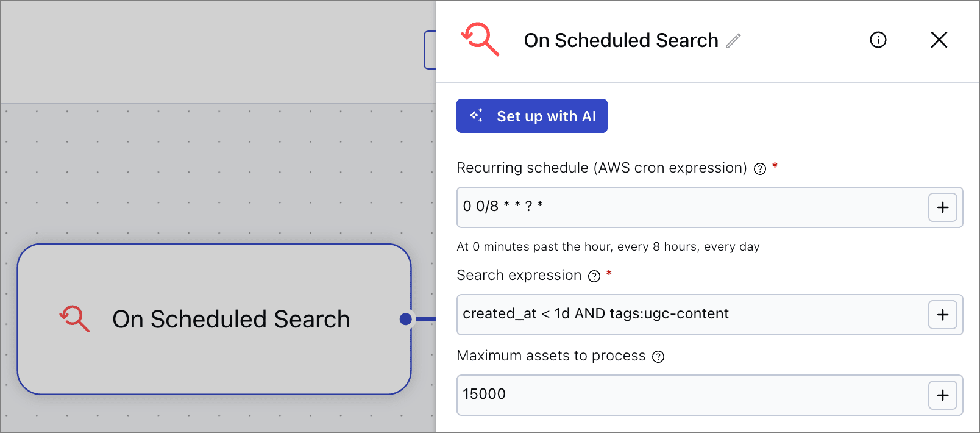This screenshot has height=433, width=980.
Task: Open the info icon in panel header
Action: click(x=878, y=40)
